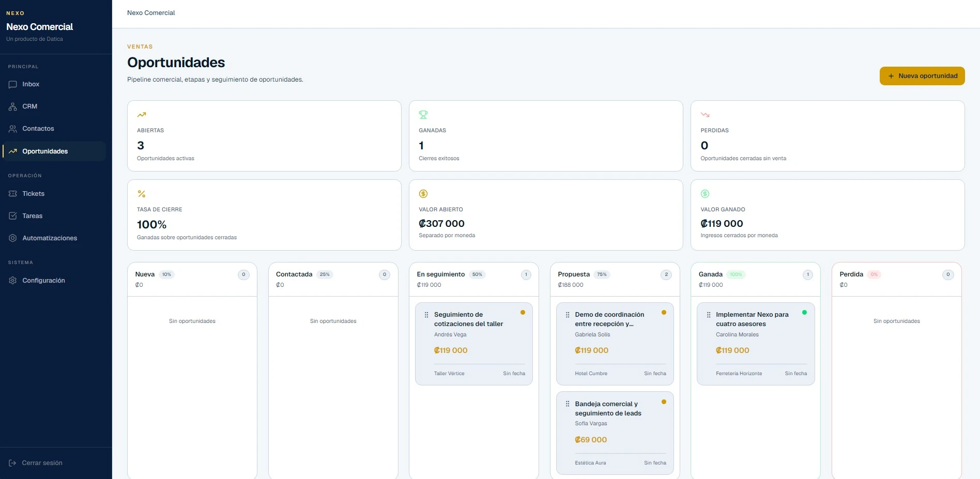The image size is (980, 479).
Task: Click the coin icon in Valor abierto card
Action: (423, 194)
